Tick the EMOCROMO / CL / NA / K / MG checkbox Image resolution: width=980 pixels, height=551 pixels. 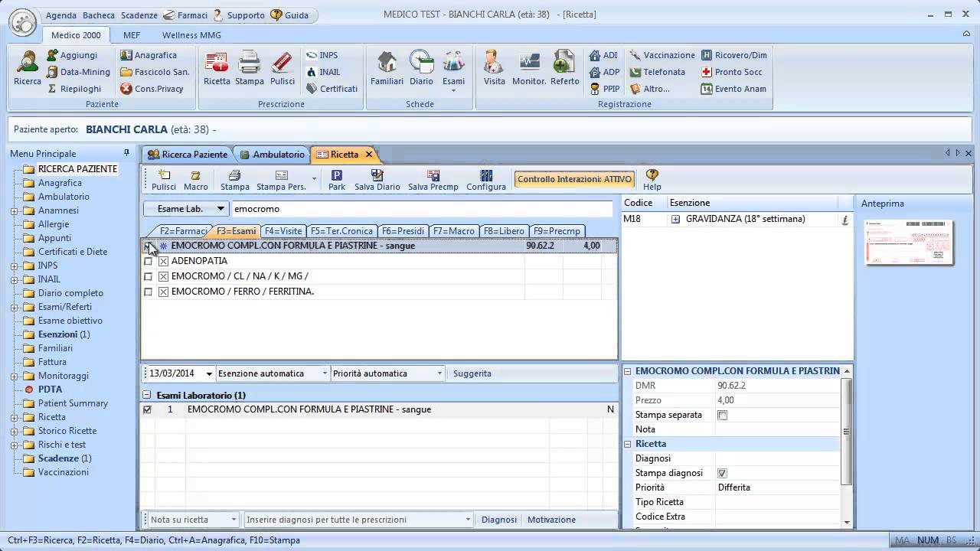149,276
